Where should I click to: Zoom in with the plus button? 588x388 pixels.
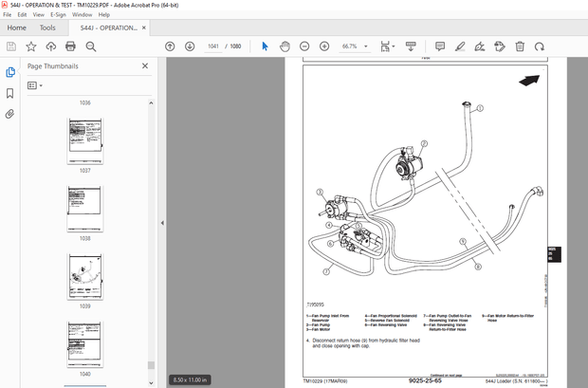(324, 46)
